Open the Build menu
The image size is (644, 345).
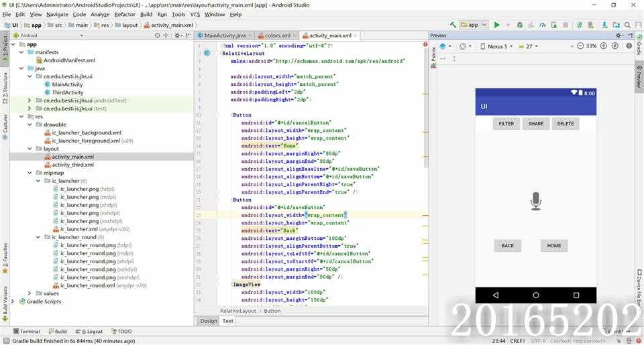click(x=146, y=14)
